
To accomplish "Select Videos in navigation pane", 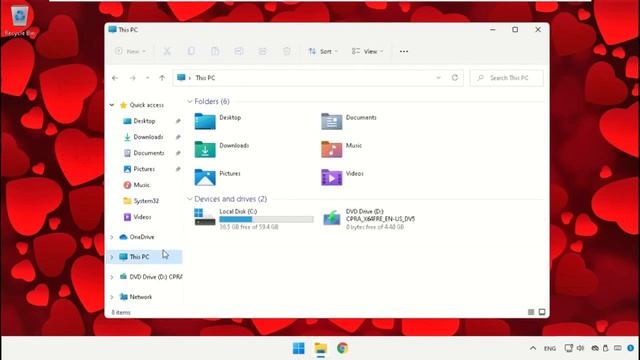I will pos(142,217).
